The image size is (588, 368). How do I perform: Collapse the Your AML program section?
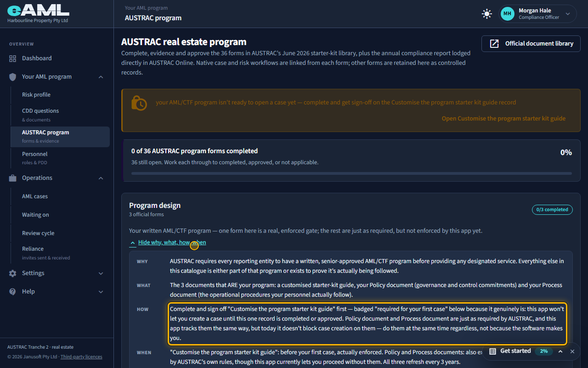coord(101,77)
